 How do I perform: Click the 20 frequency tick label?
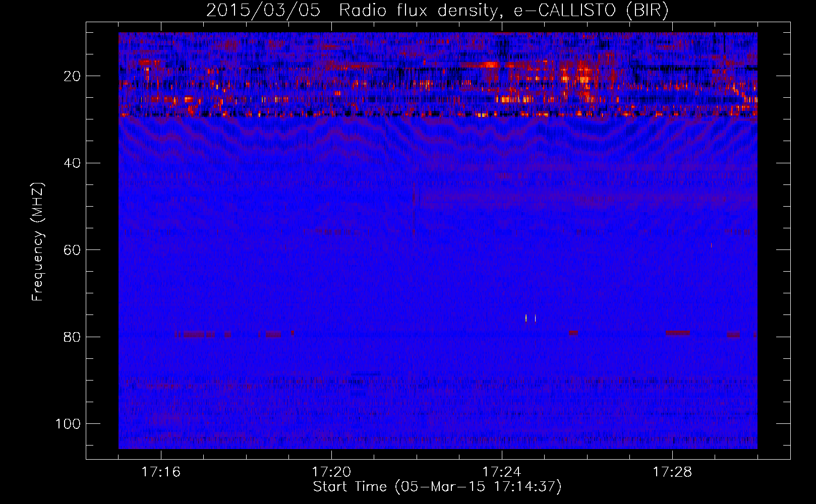73,76
